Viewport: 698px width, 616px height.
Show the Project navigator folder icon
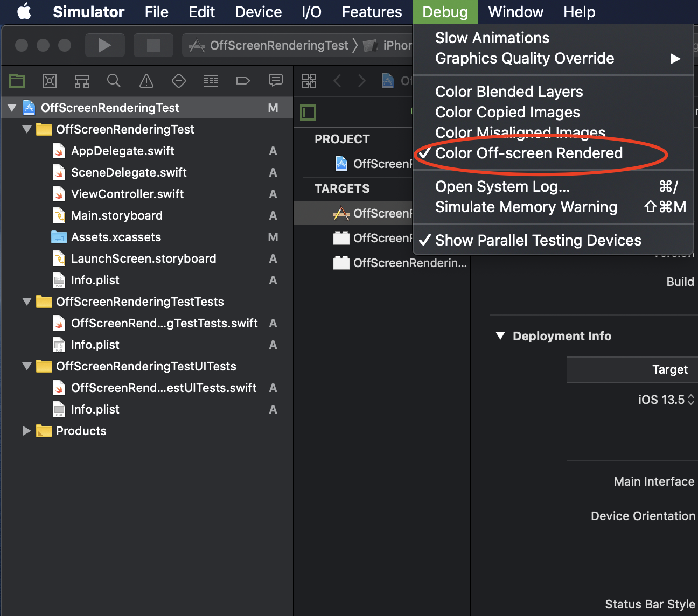pos(17,81)
